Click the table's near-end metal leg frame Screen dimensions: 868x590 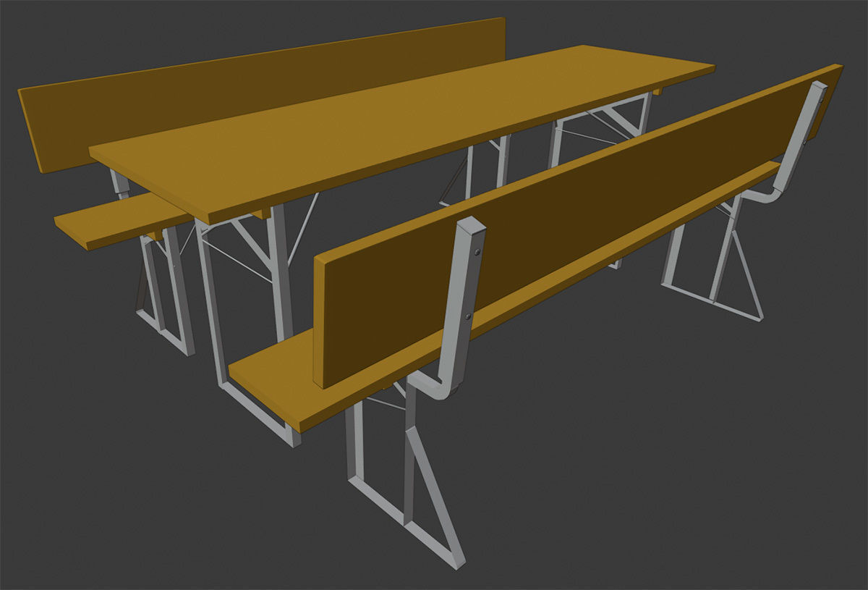pos(250,326)
